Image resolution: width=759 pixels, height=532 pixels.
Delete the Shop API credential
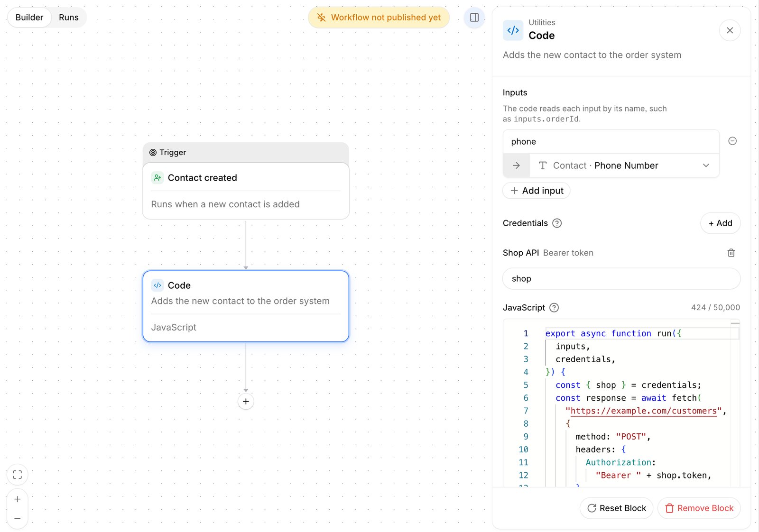(731, 253)
